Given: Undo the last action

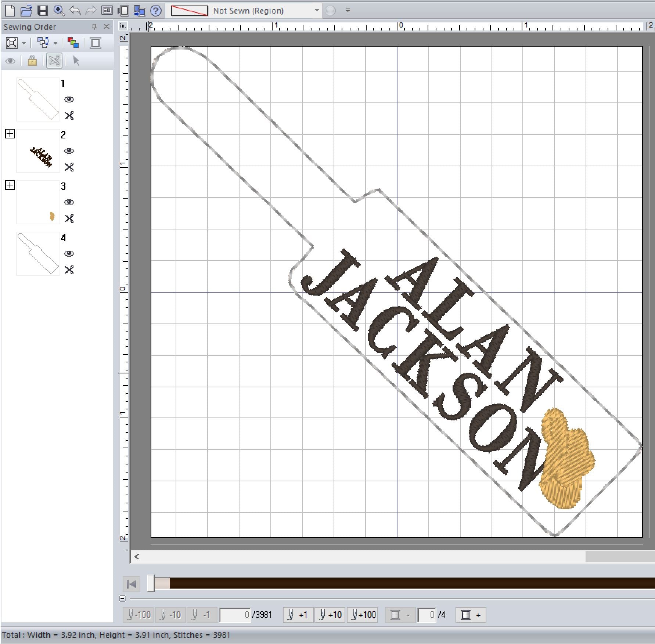Looking at the screenshot, I should click(75, 10).
